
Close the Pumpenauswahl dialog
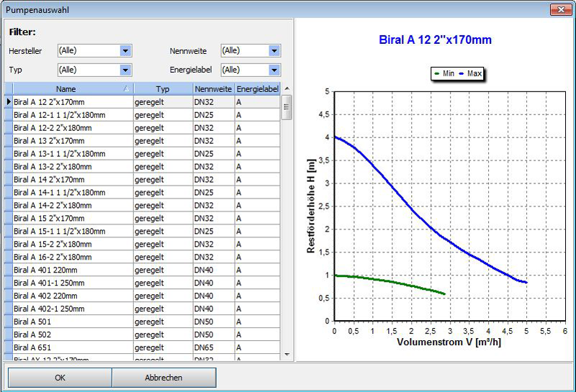[x=561, y=9]
